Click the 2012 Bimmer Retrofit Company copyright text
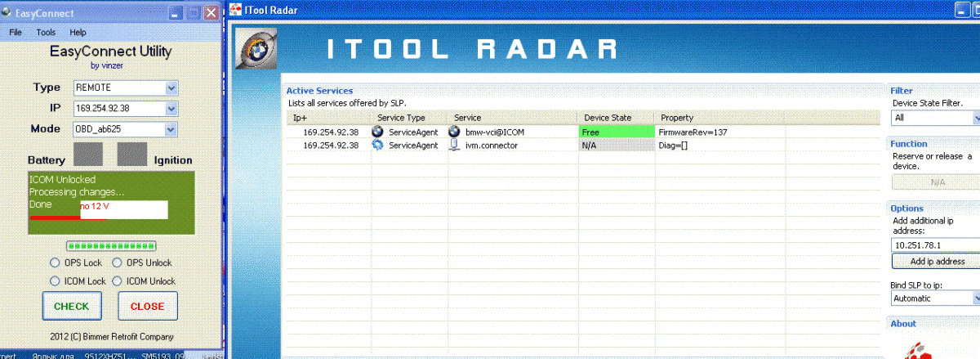 click(111, 336)
